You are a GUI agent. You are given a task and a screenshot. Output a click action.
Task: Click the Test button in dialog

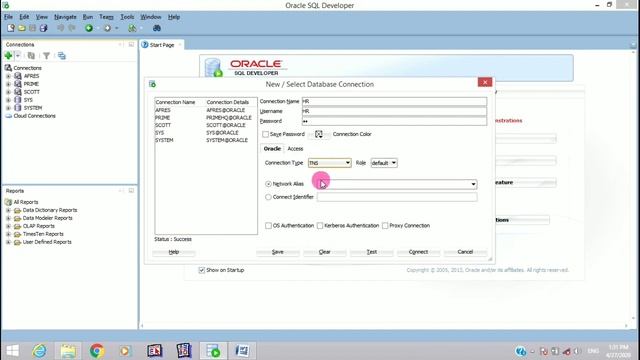click(x=371, y=252)
